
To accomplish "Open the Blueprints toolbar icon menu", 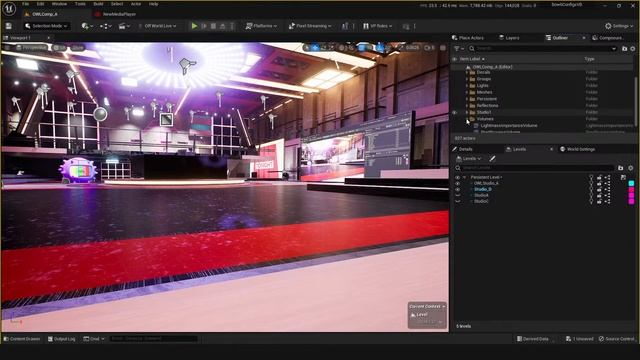I will point(105,26).
